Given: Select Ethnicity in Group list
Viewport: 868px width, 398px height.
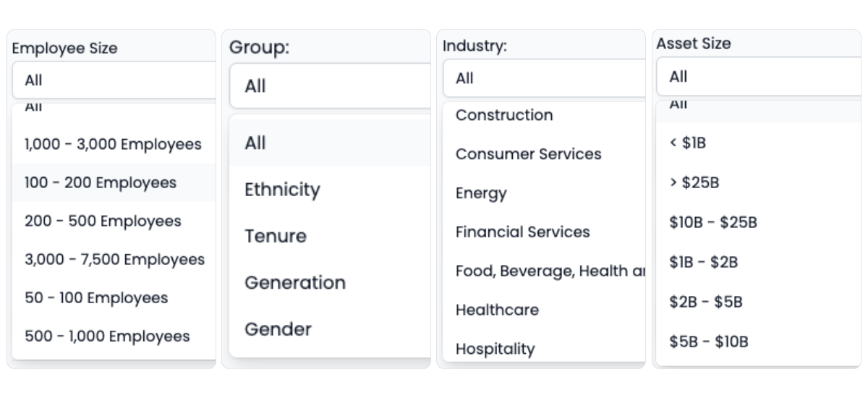Looking at the screenshot, I should (282, 190).
